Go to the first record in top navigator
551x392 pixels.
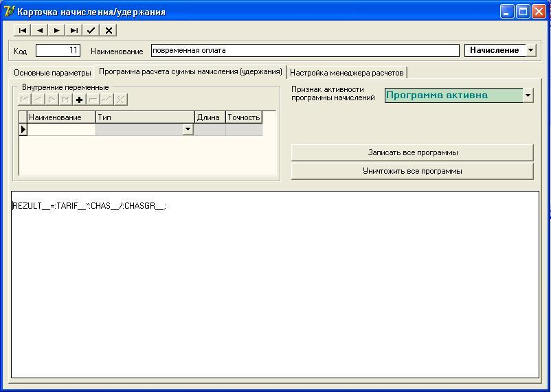23,30
